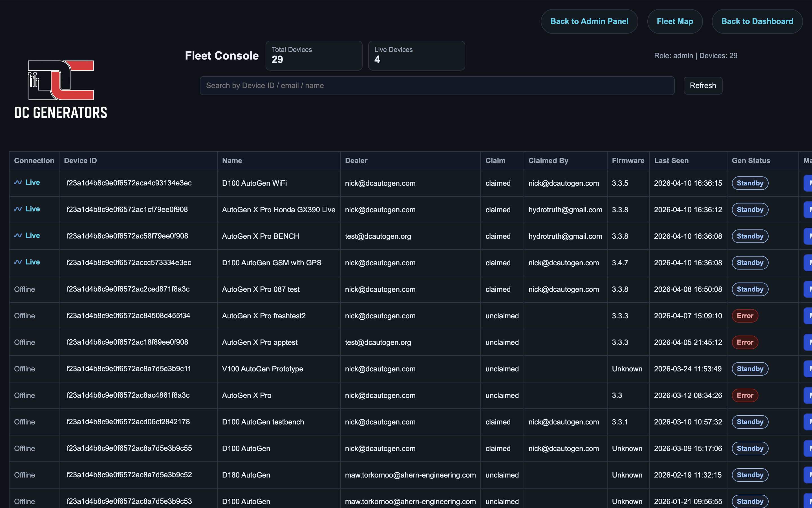The image size is (812, 508).
Task: Click device ID f23a1d4b8c9e0f6572ac84508d455f34
Action: point(129,316)
